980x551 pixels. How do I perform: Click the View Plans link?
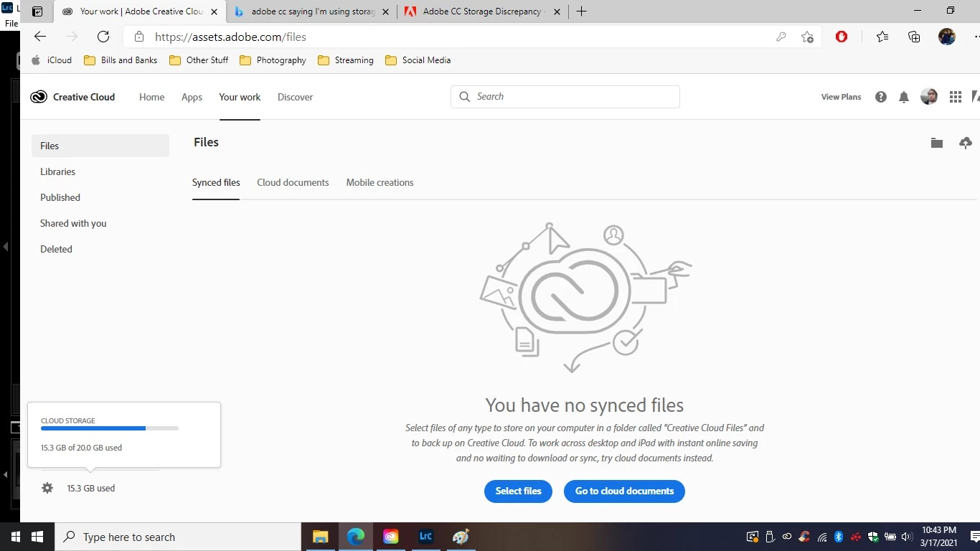pos(841,97)
